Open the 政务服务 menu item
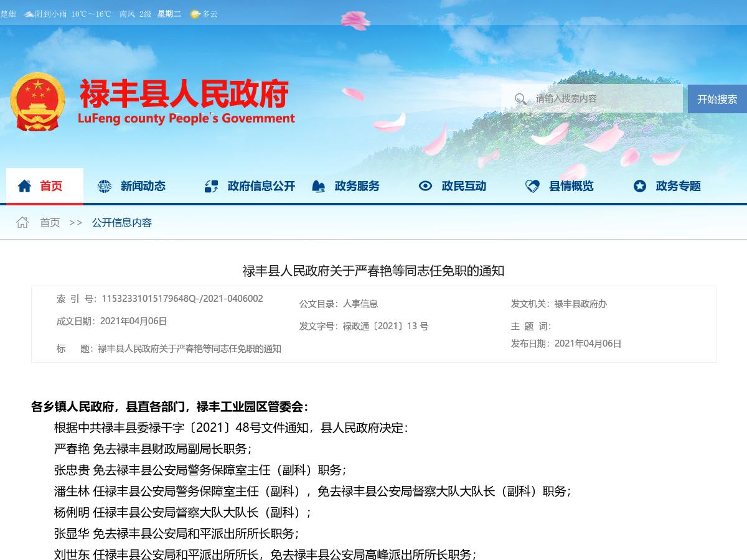This screenshot has height=560, width=747. pos(357,186)
